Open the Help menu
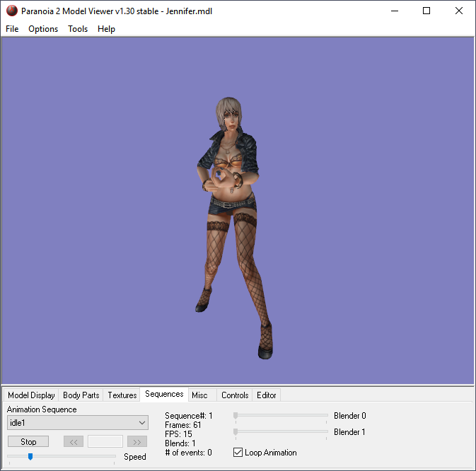This screenshot has width=476, height=471. pyautogui.click(x=106, y=29)
